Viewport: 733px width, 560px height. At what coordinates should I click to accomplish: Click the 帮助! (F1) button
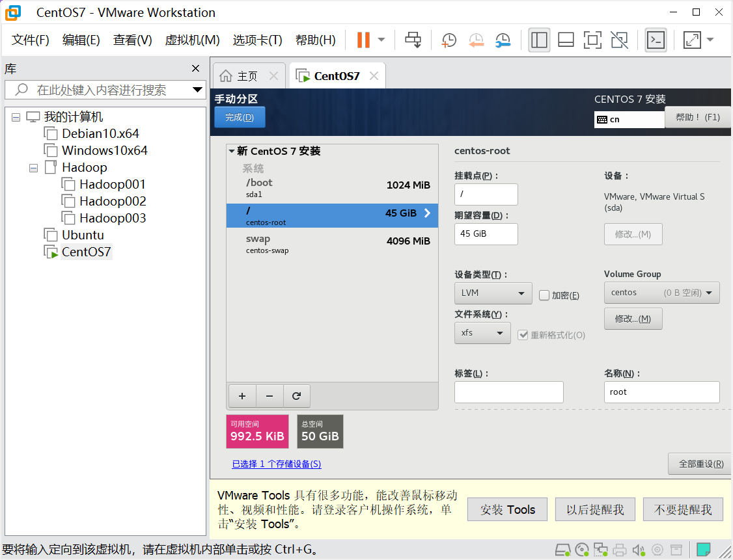pyautogui.click(x=697, y=117)
